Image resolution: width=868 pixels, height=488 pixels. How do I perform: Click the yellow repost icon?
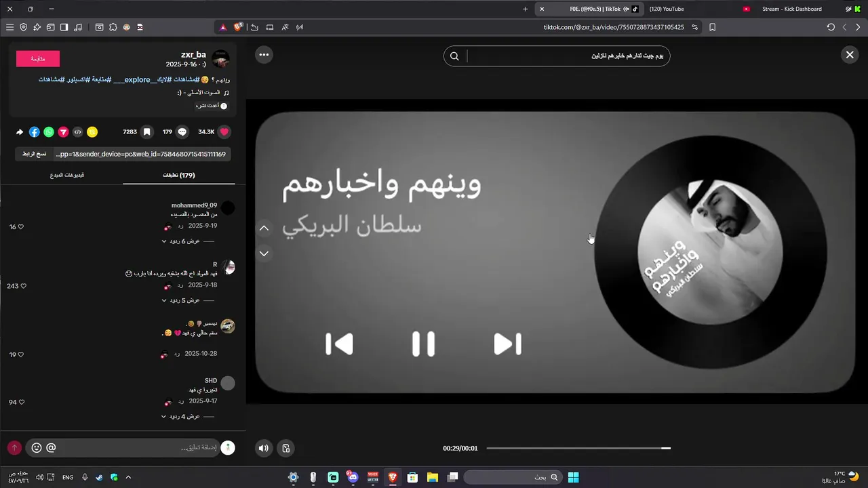click(92, 132)
